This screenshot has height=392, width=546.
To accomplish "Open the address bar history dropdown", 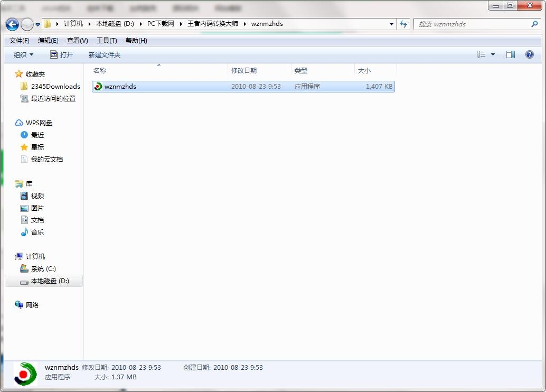I will [x=391, y=24].
